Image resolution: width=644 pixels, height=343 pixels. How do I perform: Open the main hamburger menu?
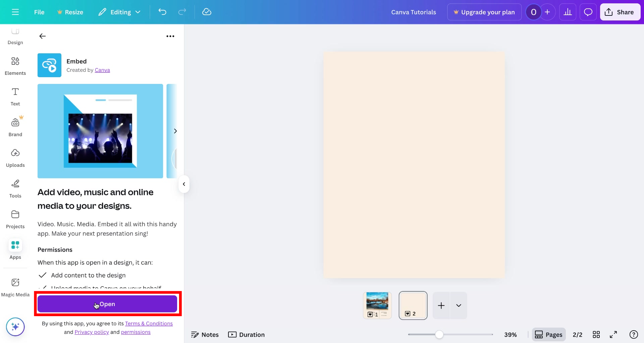click(x=15, y=12)
